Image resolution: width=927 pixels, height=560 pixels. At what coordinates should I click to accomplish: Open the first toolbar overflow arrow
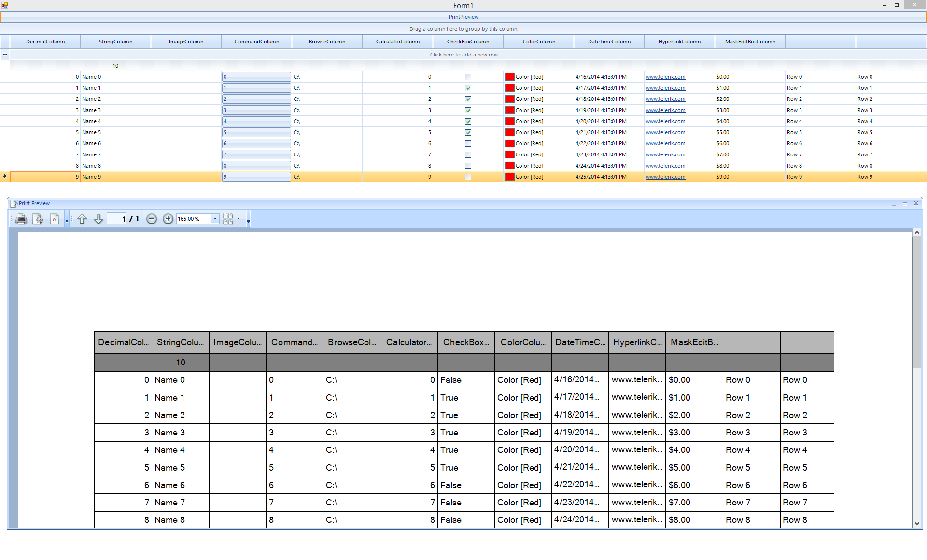[x=67, y=221]
